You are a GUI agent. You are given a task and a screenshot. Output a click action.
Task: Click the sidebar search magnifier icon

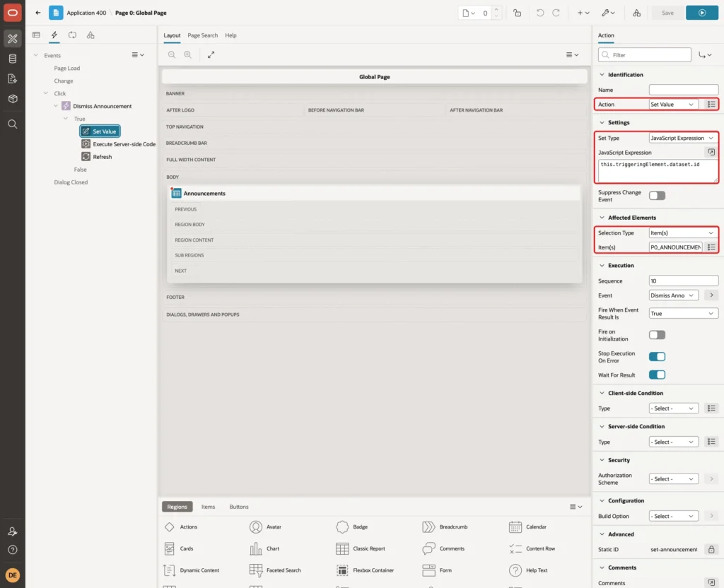(x=13, y=124)
